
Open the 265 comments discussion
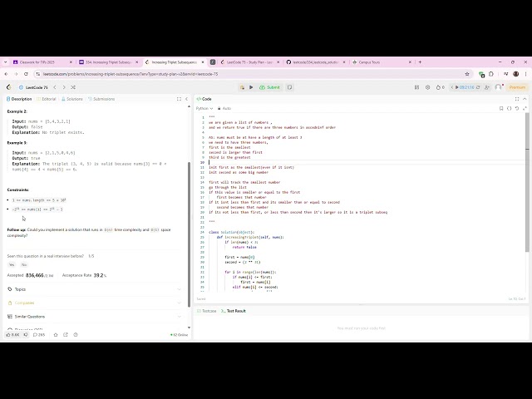pyautogui.click(x=39, y=334)
